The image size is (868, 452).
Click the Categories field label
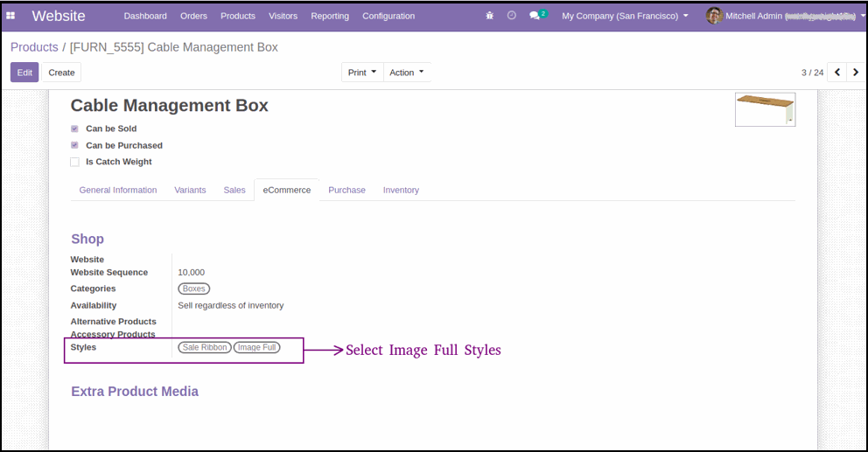pos(93,289)
